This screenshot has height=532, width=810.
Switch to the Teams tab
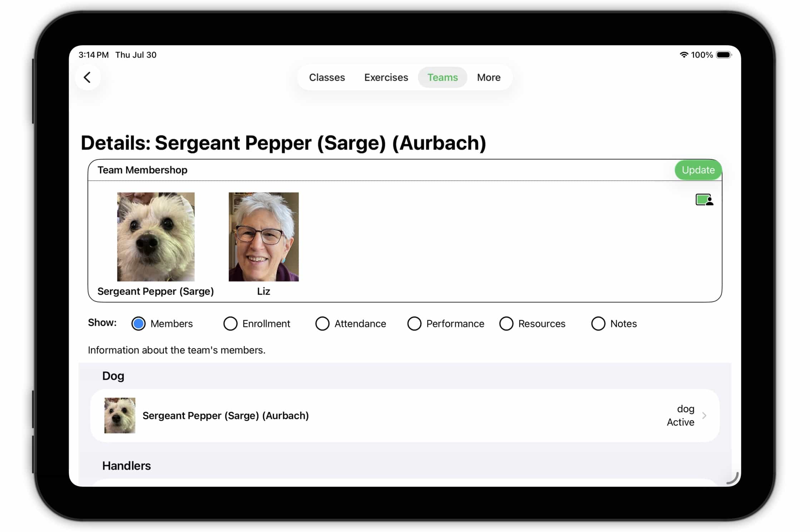(x=443, y=77)
